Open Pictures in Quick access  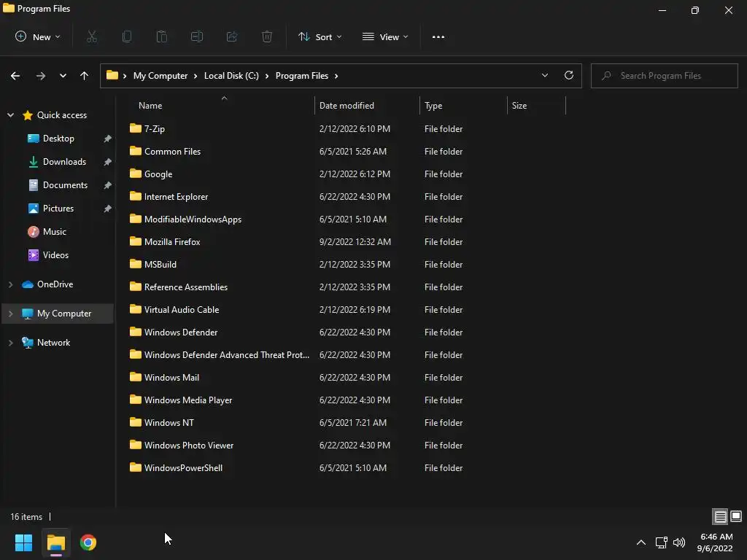tap(58, 208)
